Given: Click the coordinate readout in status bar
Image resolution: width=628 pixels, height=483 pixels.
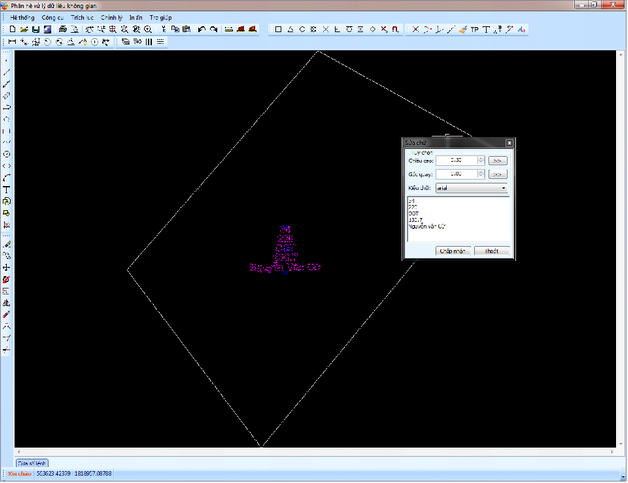Looking at the screenshot, I should [x=74, y=474].
